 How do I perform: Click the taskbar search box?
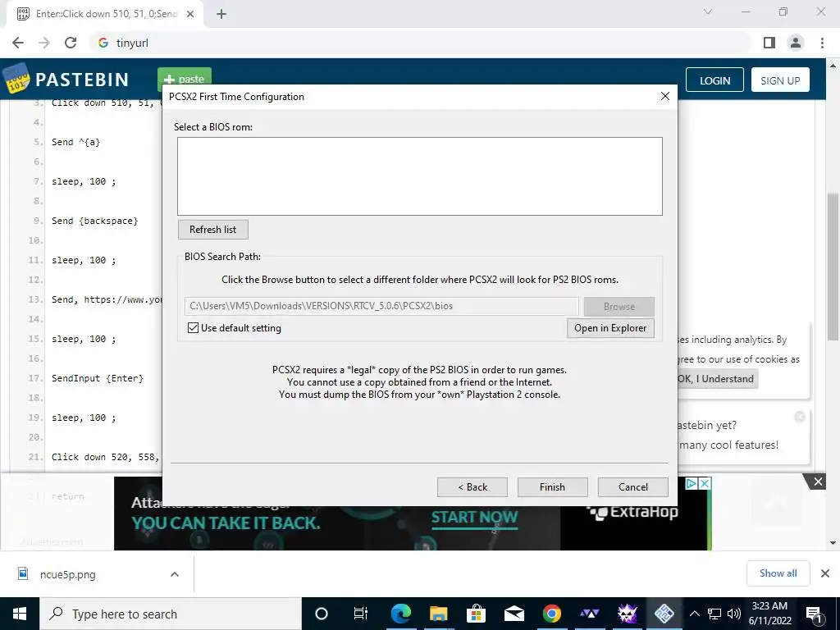[171, 614]
